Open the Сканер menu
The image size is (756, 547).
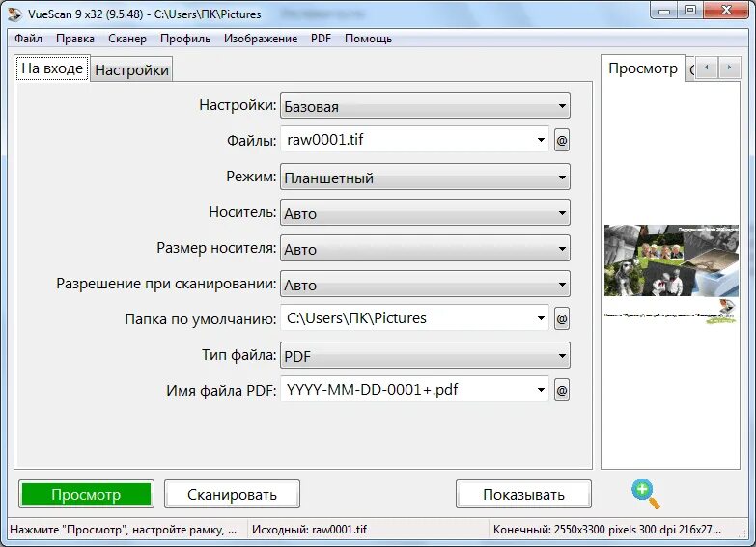coord(127,39)
